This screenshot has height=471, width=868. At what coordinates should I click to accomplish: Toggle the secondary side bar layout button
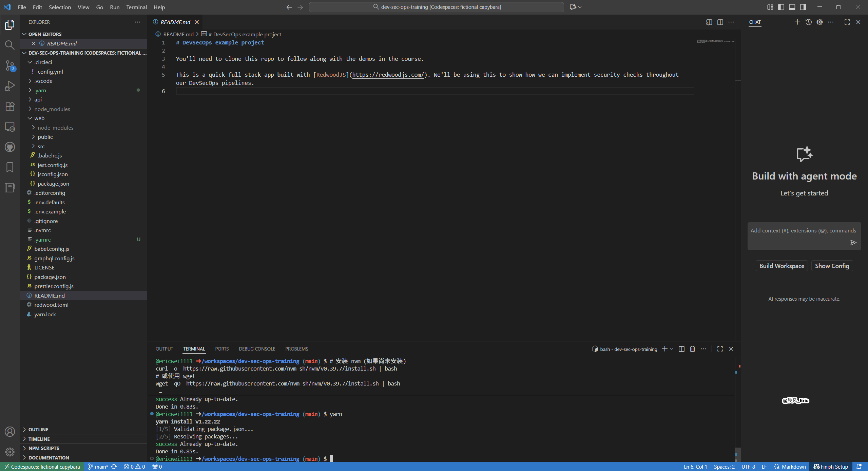[x=803, y=7]
